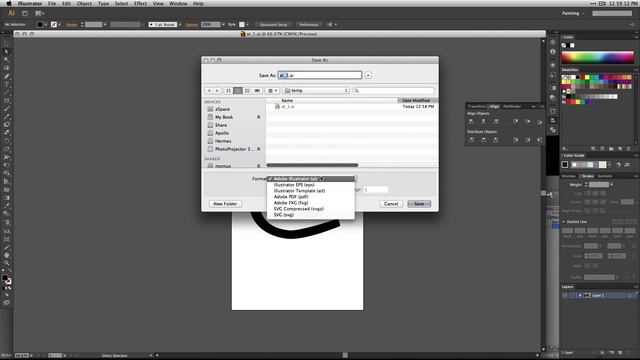Choose SVG Compressed (svgz) format
The width and height of the screenshot is (640, 360).
(298, 209)
